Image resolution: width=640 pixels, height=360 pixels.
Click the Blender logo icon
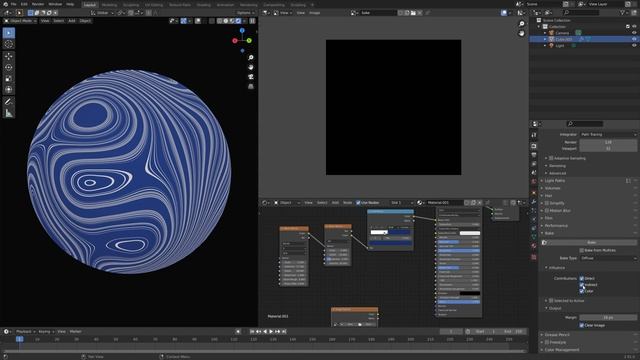(x=5, y=4)
